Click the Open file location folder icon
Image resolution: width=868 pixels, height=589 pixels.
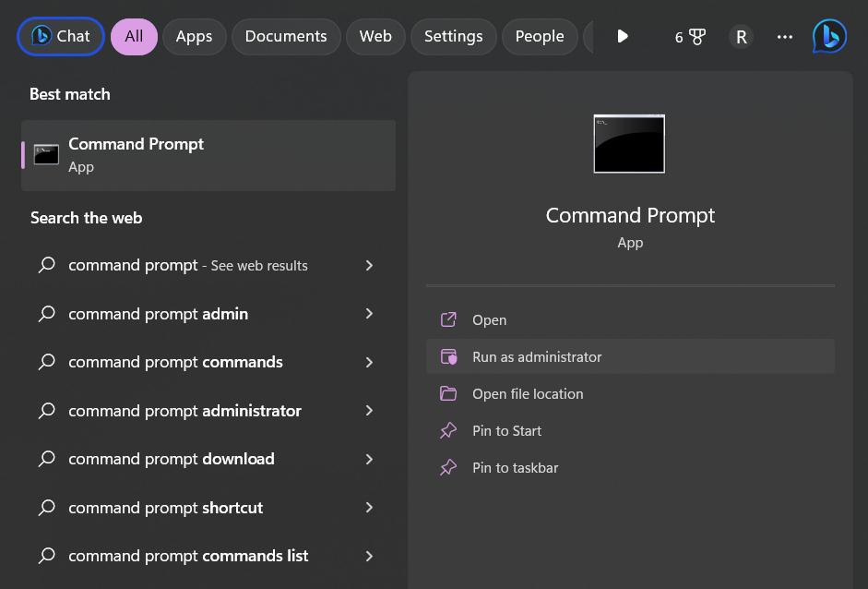pos(448,394)
